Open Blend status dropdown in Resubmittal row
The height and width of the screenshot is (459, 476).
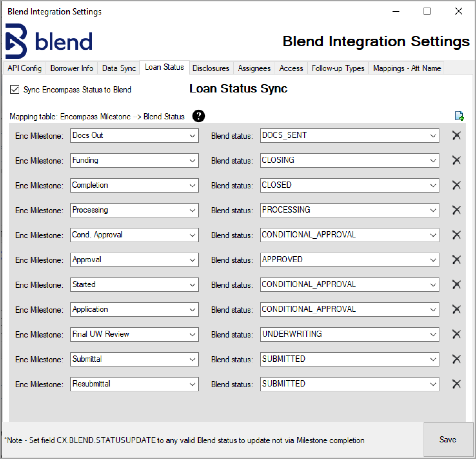tap(349, 384)
